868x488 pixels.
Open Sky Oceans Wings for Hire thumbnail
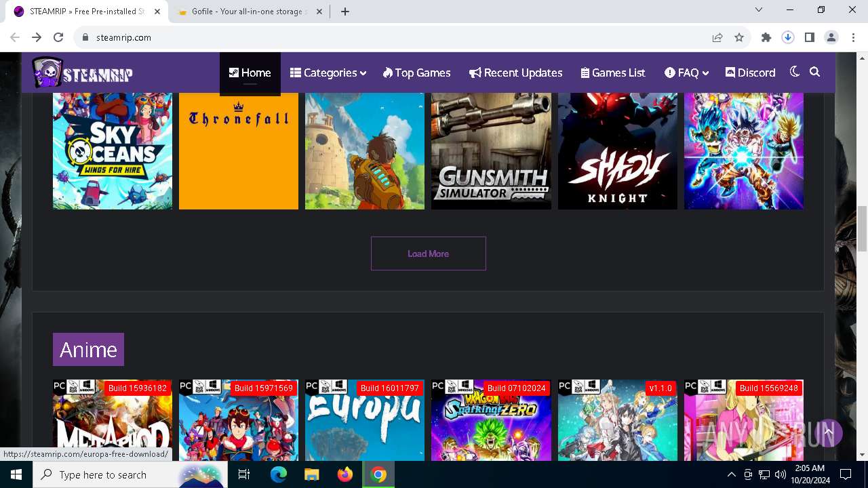click(113, 150)
